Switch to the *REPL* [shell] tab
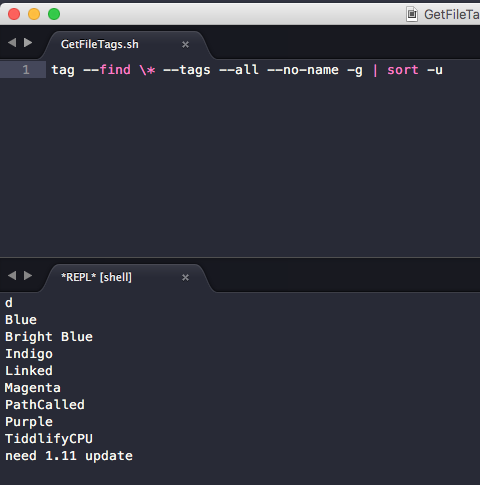 click(96, 277)
